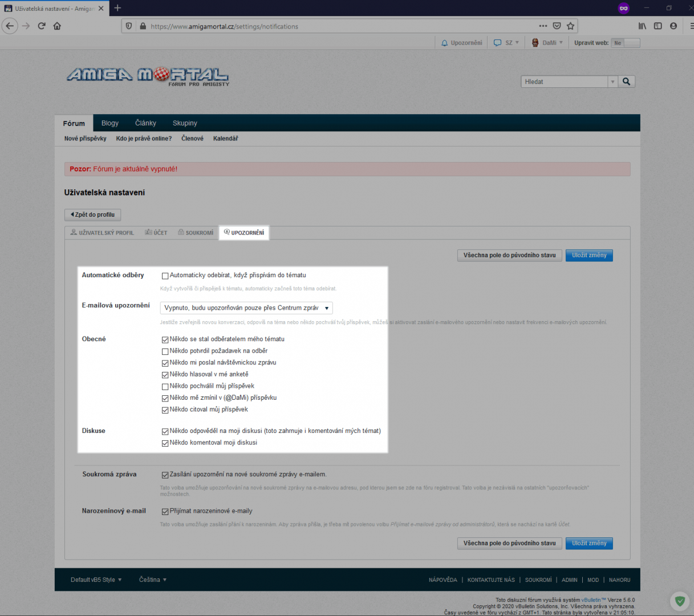Screen dimensions: 694x616
Task: Expand the DaMi user menu
Action: tap(547, 43)
